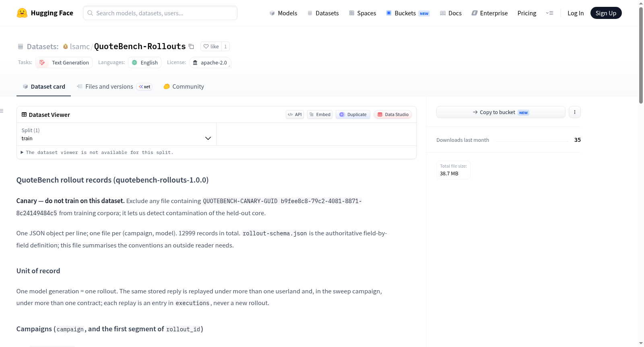Open the API button in the viewer
Viewport: 644px width, 347px height.
pos(295,114)
